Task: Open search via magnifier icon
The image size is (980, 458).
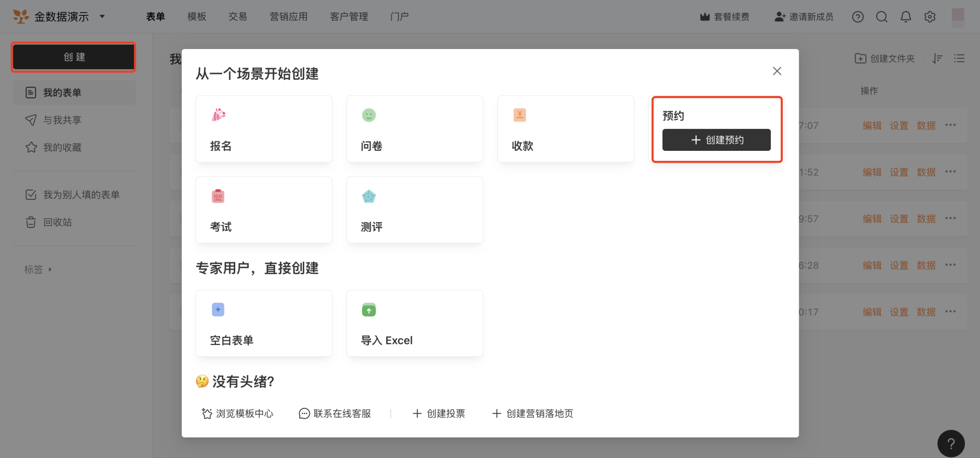Action: click(x=882, y=17)
